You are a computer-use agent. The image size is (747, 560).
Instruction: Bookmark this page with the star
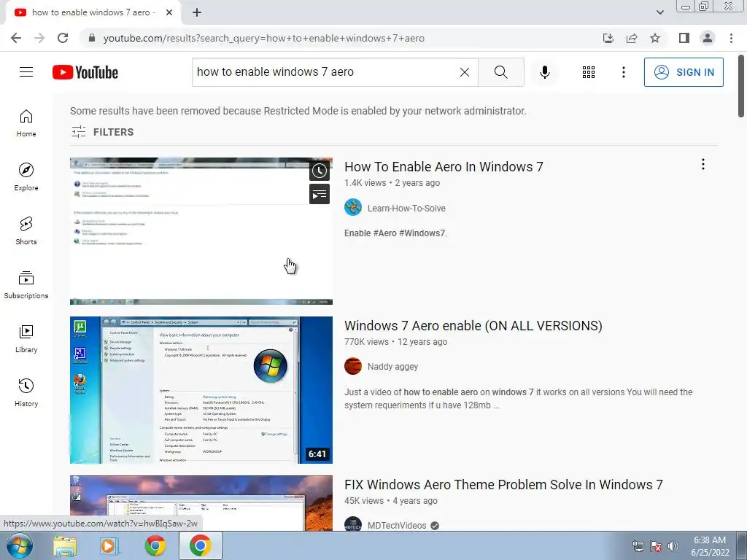(655, 38)
